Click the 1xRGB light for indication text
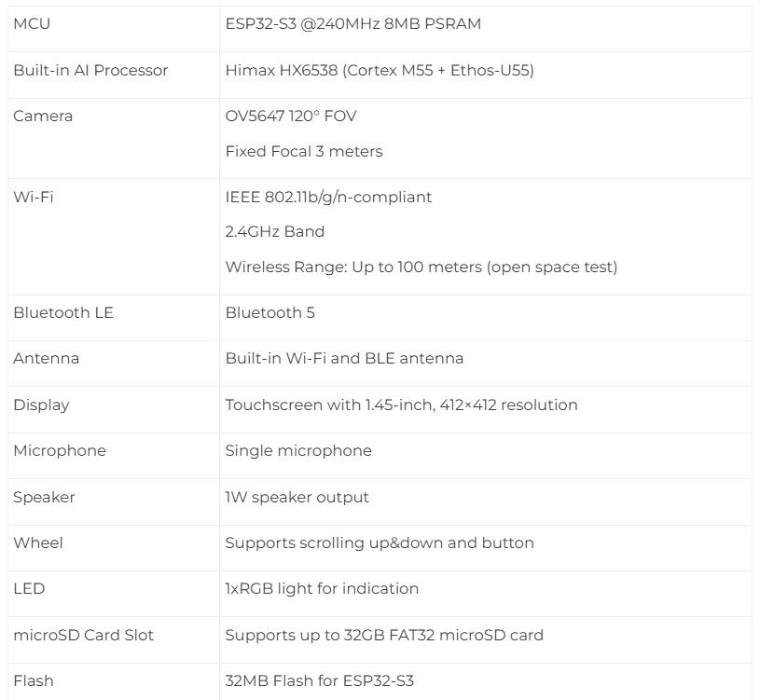Screen dimensions: 760x700 [322, 588]
